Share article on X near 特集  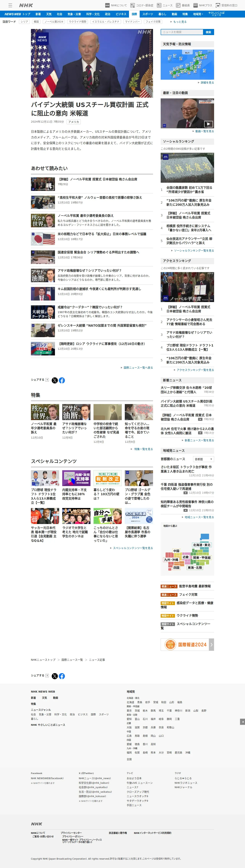(55, 380)
